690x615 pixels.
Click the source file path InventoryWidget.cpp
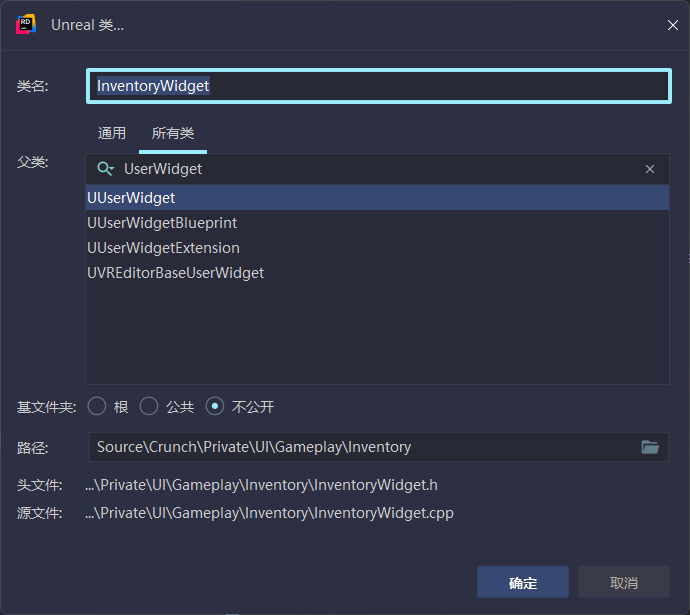click(x=269, y=513)
